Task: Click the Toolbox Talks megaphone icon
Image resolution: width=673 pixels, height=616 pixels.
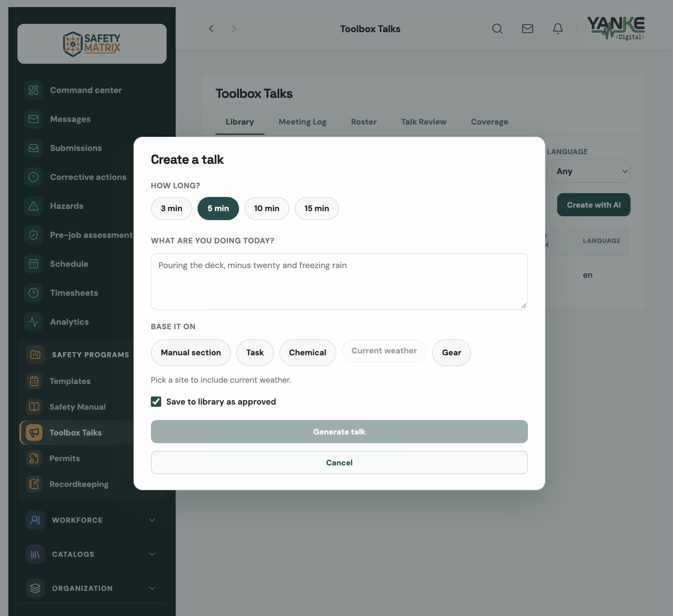Action: [34, 433]
